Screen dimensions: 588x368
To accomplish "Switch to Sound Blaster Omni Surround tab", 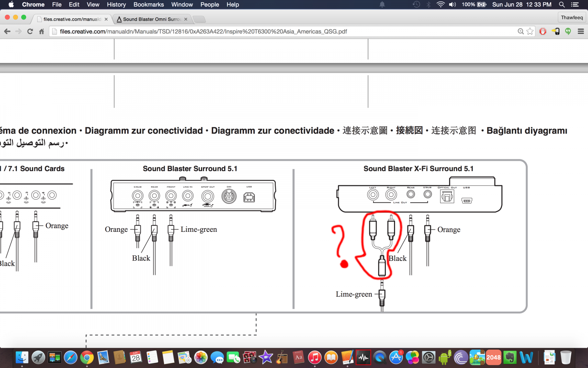I will pos(151,19).
